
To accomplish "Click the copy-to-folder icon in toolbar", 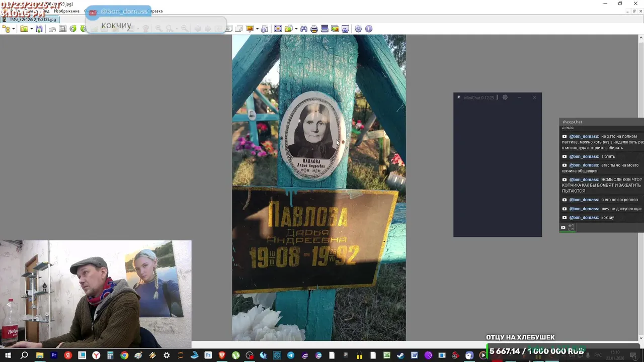I will [x=289, y=29].
